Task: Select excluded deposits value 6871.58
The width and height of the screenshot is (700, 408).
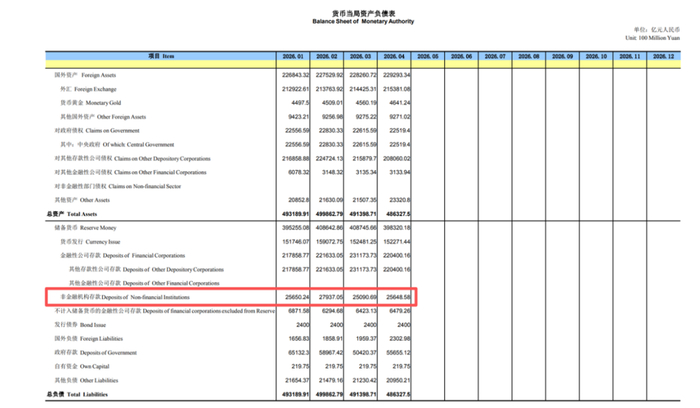Action: [299, 311]
